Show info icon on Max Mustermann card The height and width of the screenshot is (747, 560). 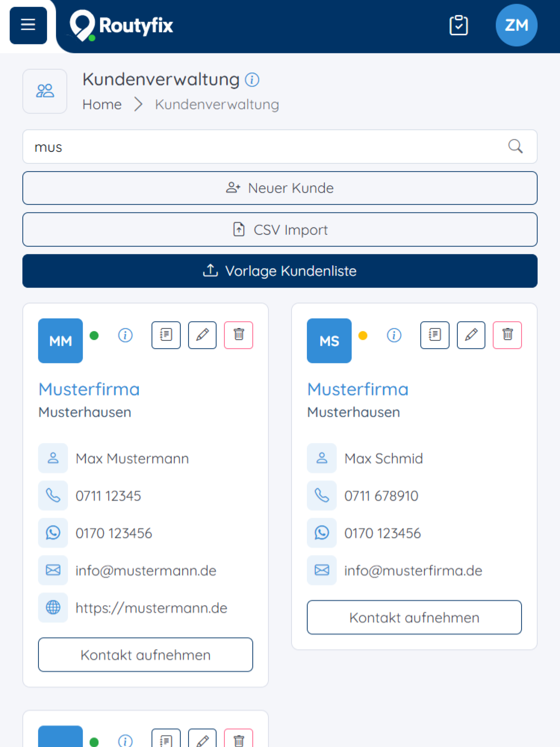(x=125, y=335)
